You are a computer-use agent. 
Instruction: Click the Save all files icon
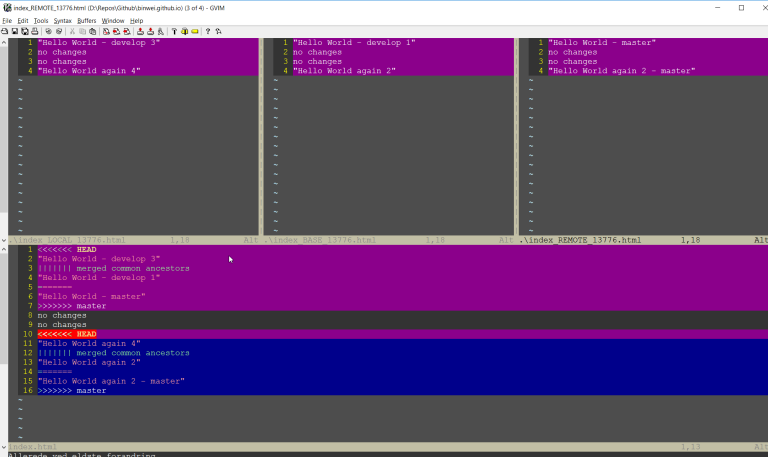[24, 31]
